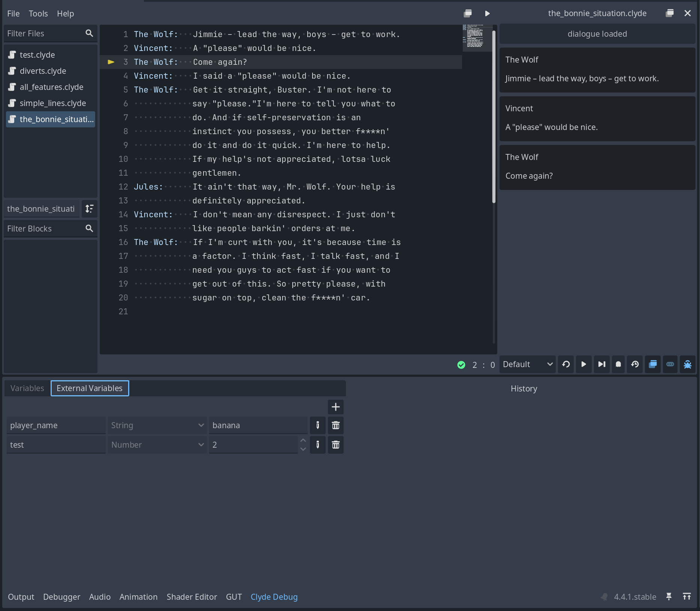Screen dimensions: 700x611
Task: Add a new external variable with plus
Action: click(336, 407)
